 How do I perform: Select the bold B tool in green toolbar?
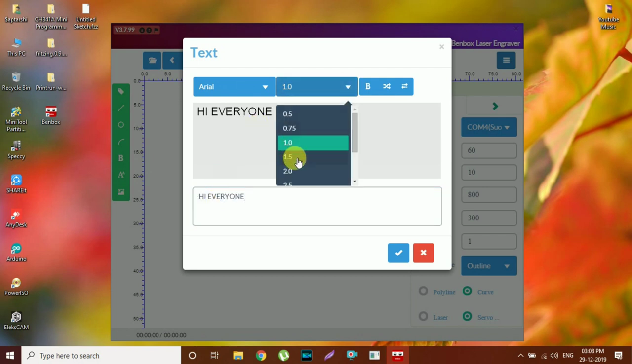point(121,158)
